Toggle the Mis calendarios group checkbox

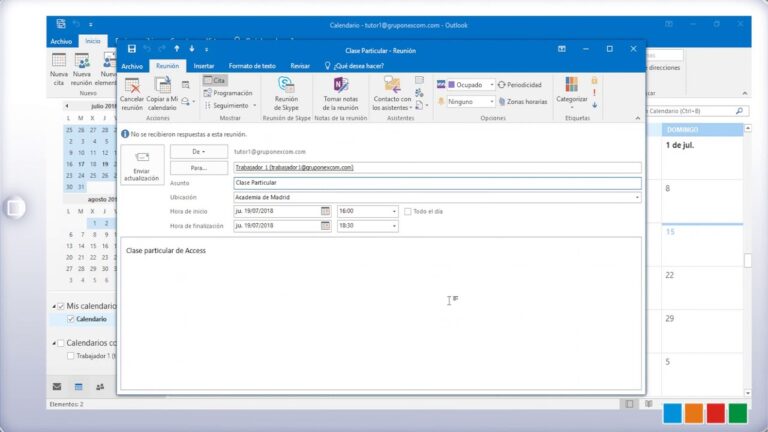61,306
